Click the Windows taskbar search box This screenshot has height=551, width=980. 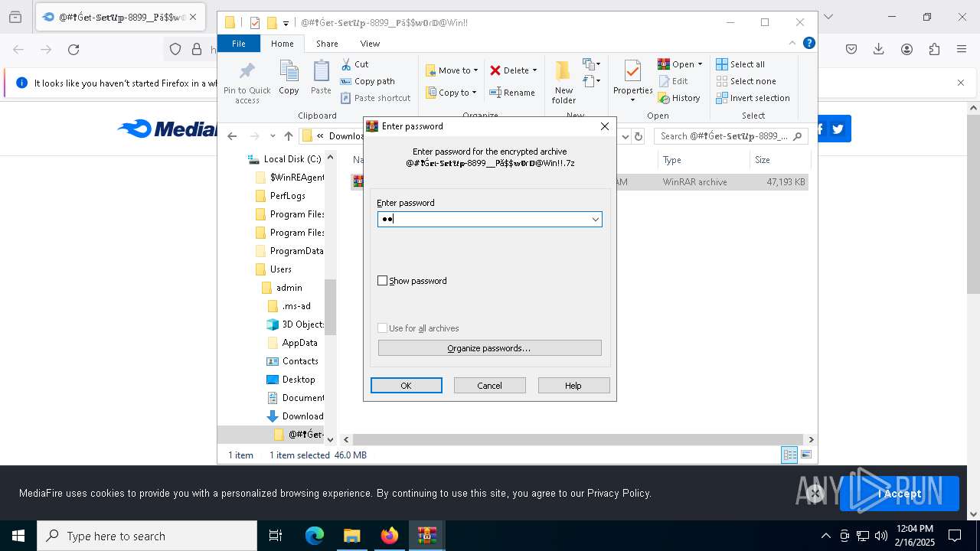pos(147,536)
